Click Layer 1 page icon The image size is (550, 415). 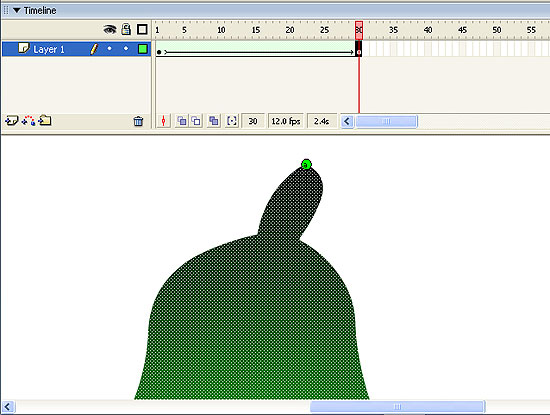pyautogui.click(x=24, y=48)
